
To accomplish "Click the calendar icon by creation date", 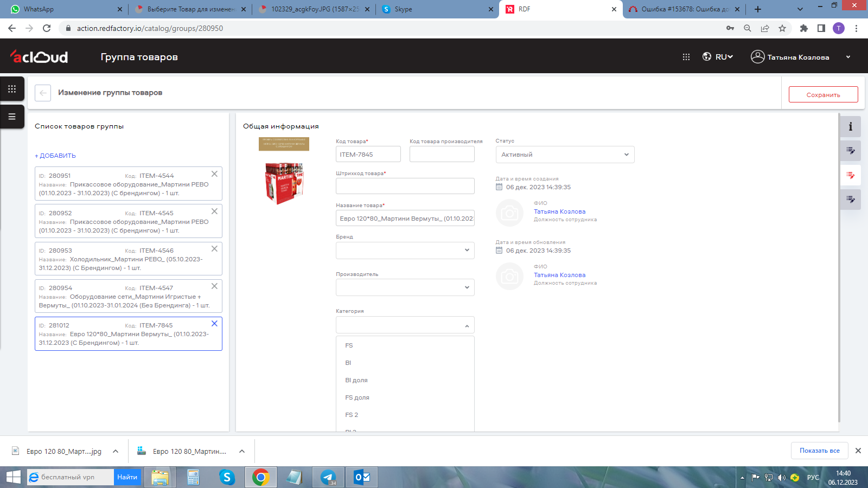I will coord(499,187).
